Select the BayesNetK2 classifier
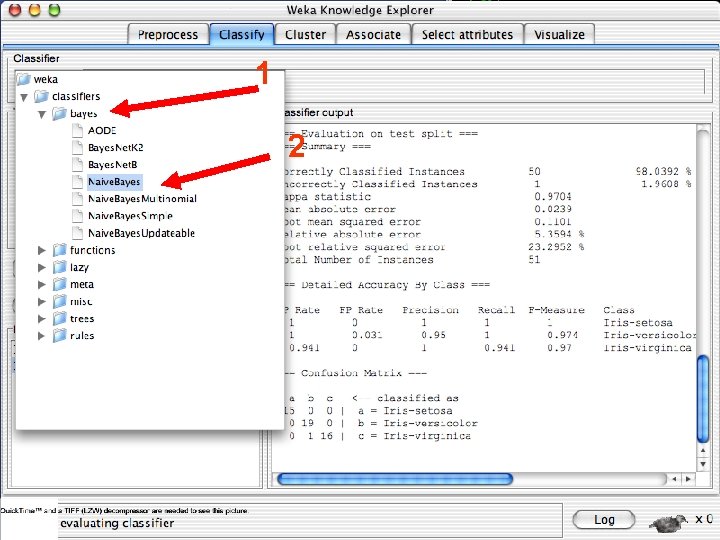 pyautogui.click(x=116, y=147)
